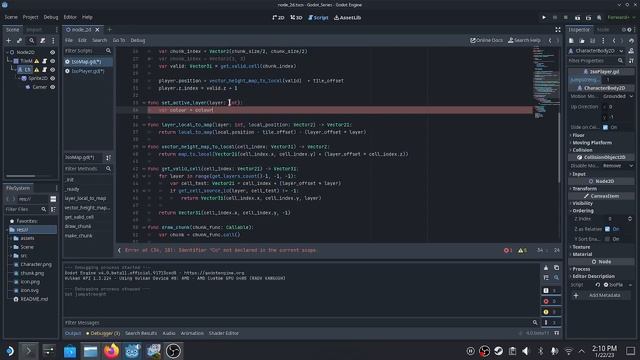Collapse duplicate messages in output
640x360 pixels.
[x=546, y=278]
